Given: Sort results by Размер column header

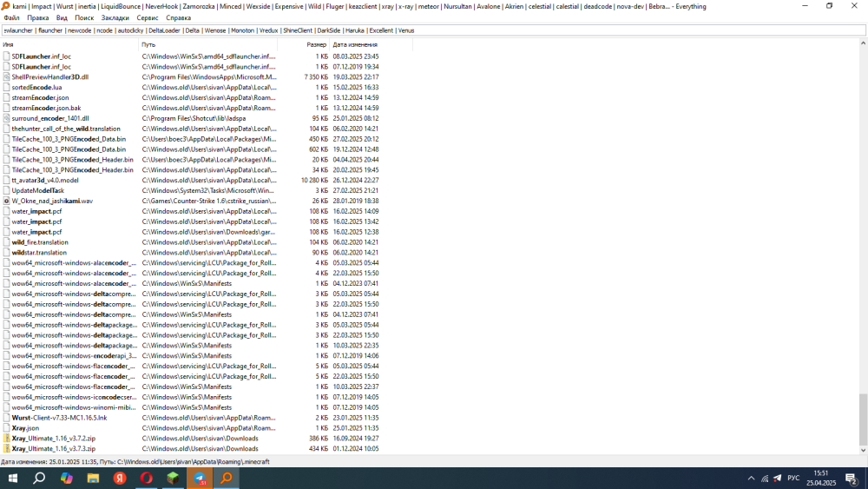Looking at the screenshot, I should (303, 44).
